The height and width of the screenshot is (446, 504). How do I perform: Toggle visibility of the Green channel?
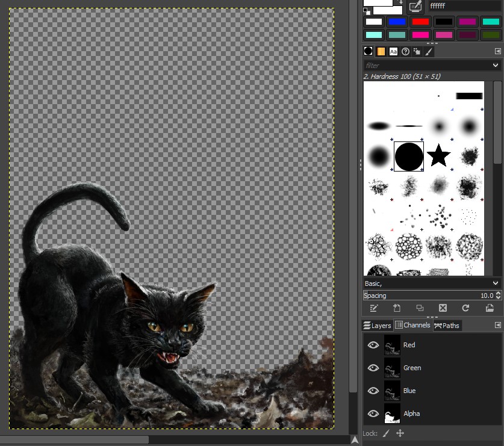coord(373,368)
